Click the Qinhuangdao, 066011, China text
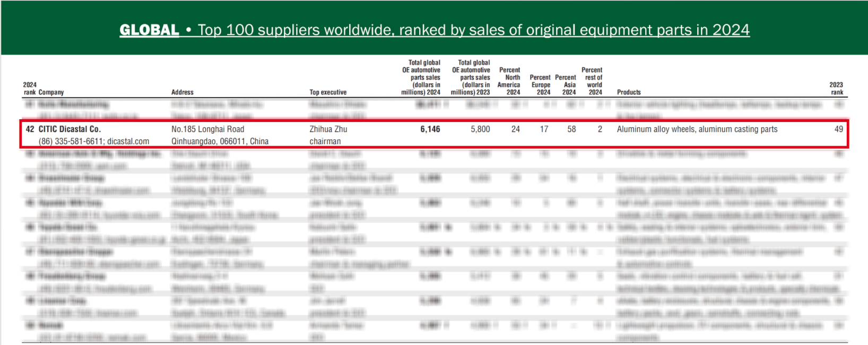 pyautogui.click(x=220, y=141)
